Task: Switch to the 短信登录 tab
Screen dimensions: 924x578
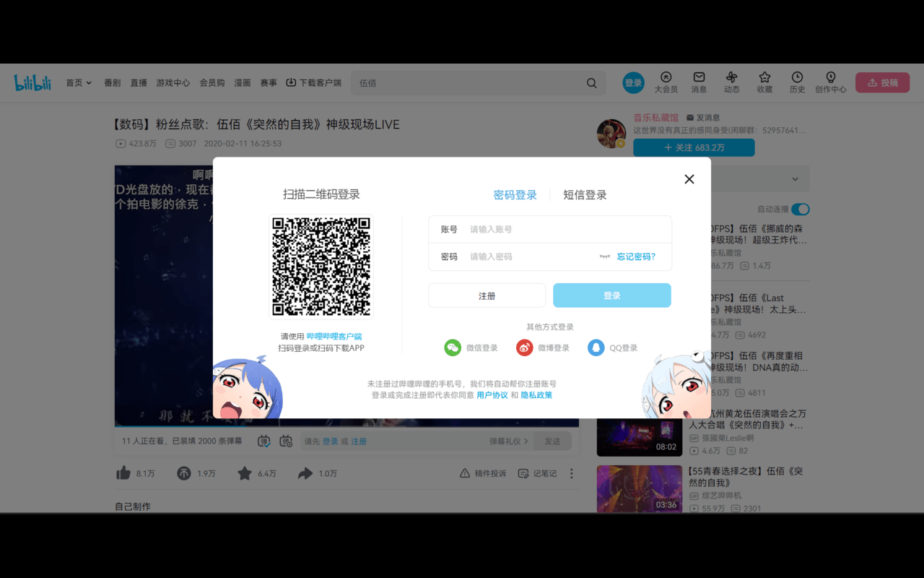Action: (x=585, y=194)
